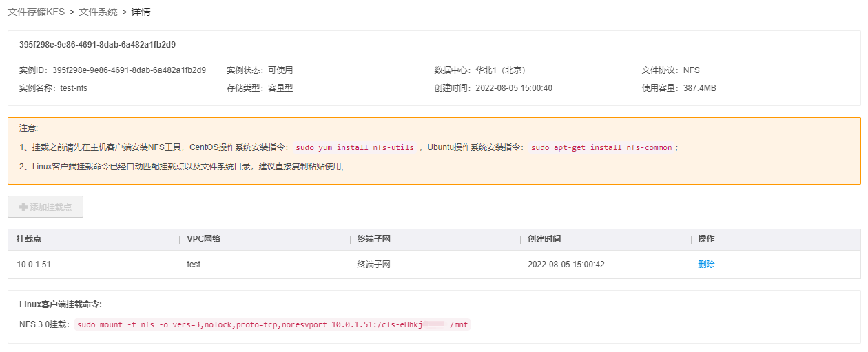This screenshot has width=868, height=352.
Task: Click the 2022-08-05 15:00:42 timestamp in the table row
Action: [x=566, y=265]
